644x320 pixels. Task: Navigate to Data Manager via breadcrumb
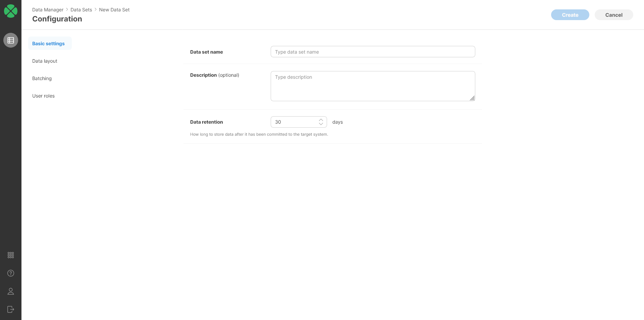[48, 10]
